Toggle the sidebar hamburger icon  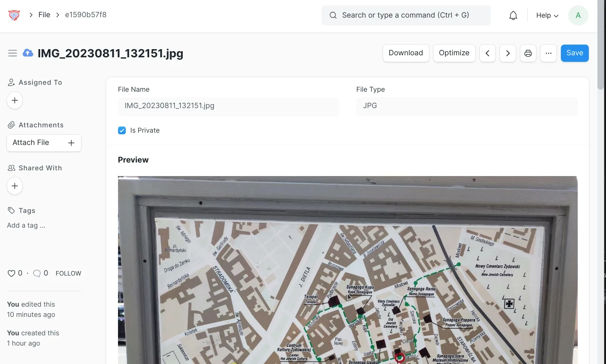(12, 53)
